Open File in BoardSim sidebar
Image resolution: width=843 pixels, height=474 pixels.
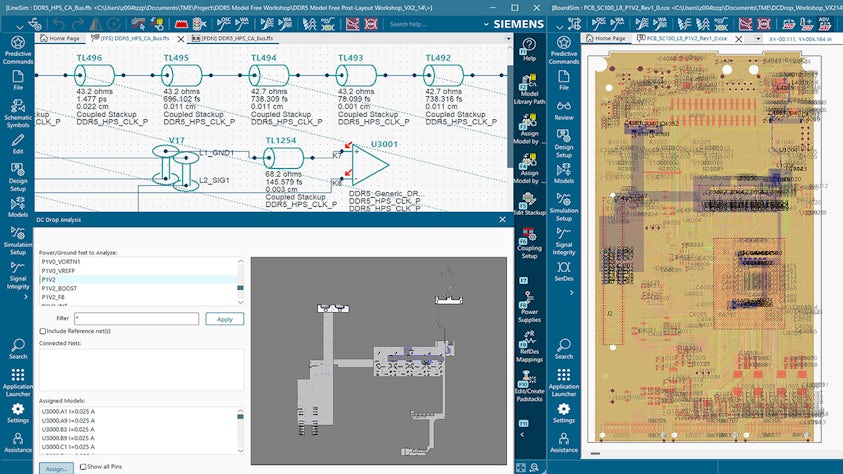click(x=563, y=80)
